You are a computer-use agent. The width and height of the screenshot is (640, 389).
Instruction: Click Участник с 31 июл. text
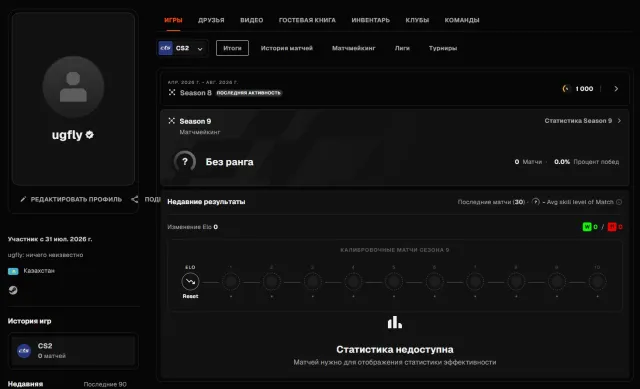50,239
